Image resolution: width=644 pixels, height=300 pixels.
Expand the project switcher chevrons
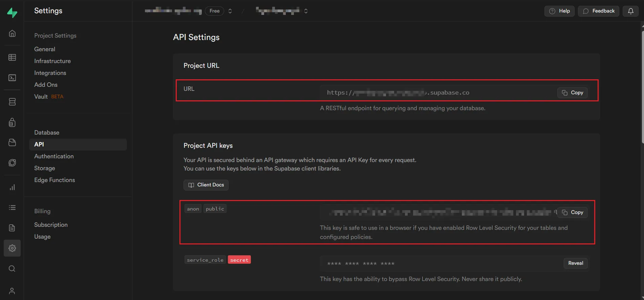306,11
